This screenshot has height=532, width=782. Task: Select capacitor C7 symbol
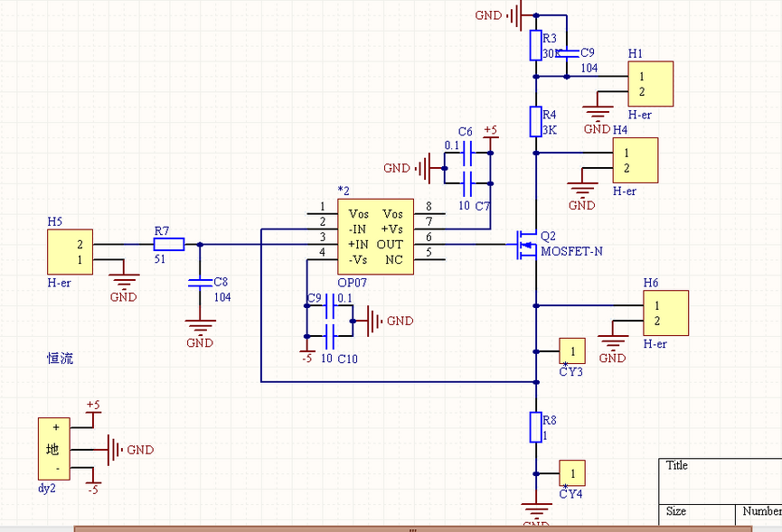click(467, 184)
